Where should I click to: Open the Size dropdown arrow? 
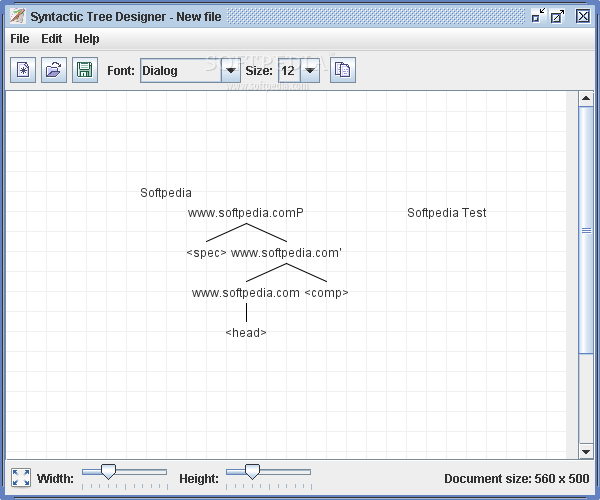pyautogui.click(x=310, y=70)
